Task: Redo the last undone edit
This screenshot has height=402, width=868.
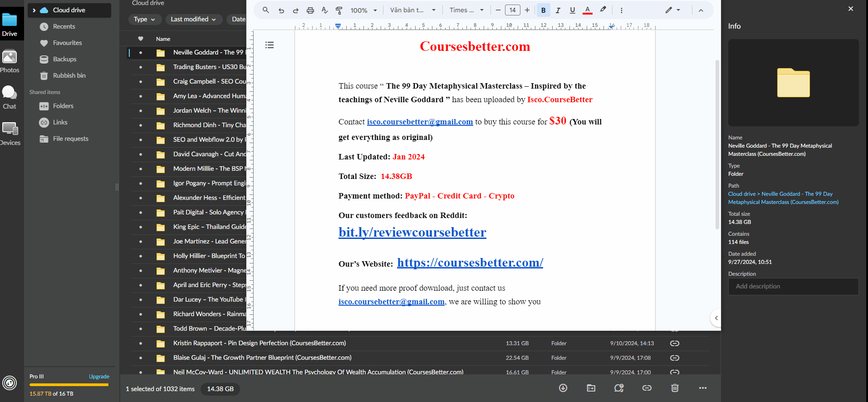Action: (296, 10)
